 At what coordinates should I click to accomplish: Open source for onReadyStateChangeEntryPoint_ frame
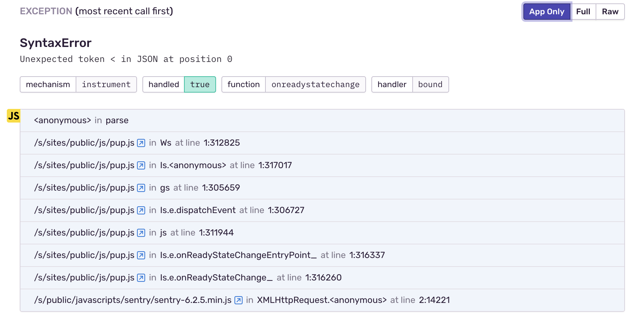(x=141, y=255)
